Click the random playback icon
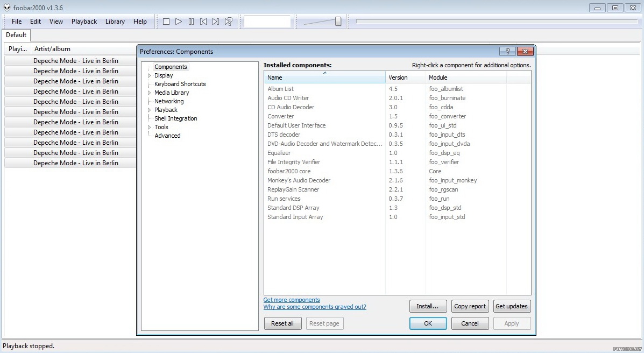Viewport: 644px width, 353px height. coord(228,22)
